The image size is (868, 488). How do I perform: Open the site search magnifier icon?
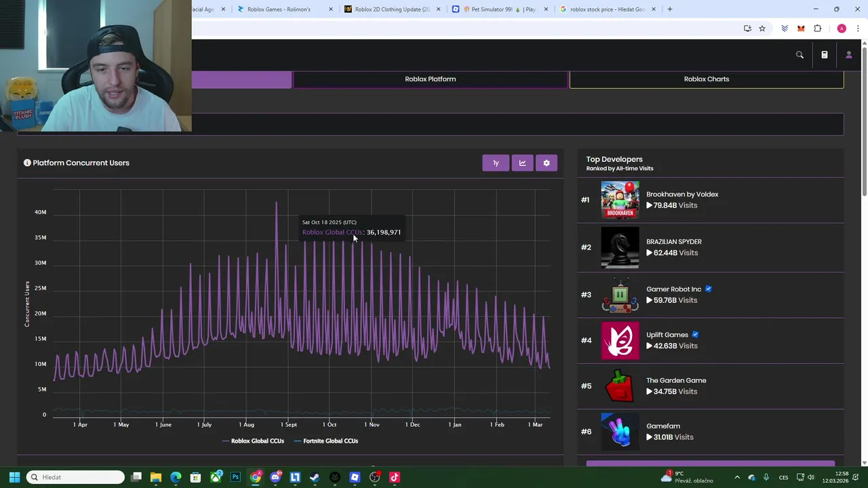pyautogui.click(x=800, y=55)
